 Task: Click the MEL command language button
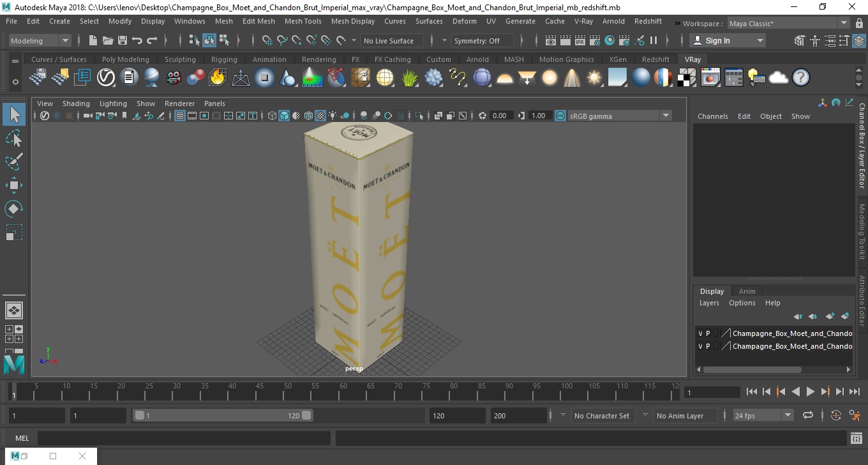22,438
